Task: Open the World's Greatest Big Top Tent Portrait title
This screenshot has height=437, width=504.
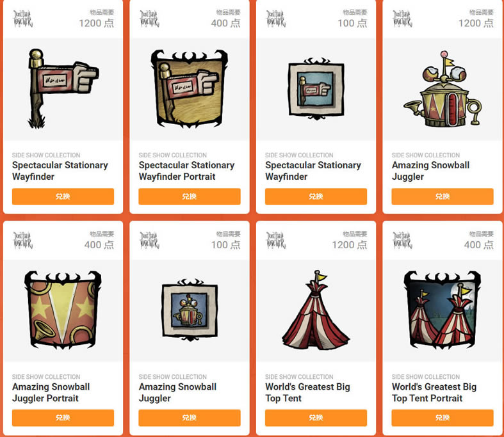Action: pyautogui.click(x=434, y=392)
